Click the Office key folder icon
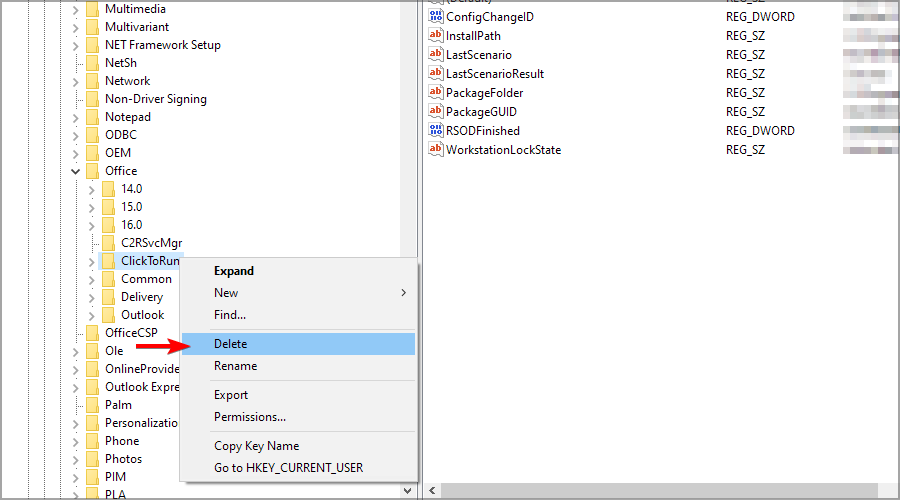The image size is (900, 500). coord(92,171)
